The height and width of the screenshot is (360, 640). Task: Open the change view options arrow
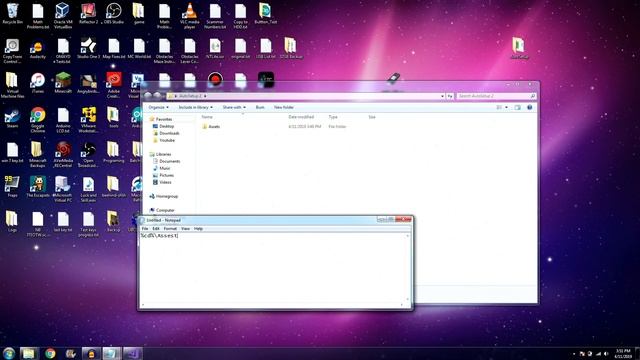[507, 107]
